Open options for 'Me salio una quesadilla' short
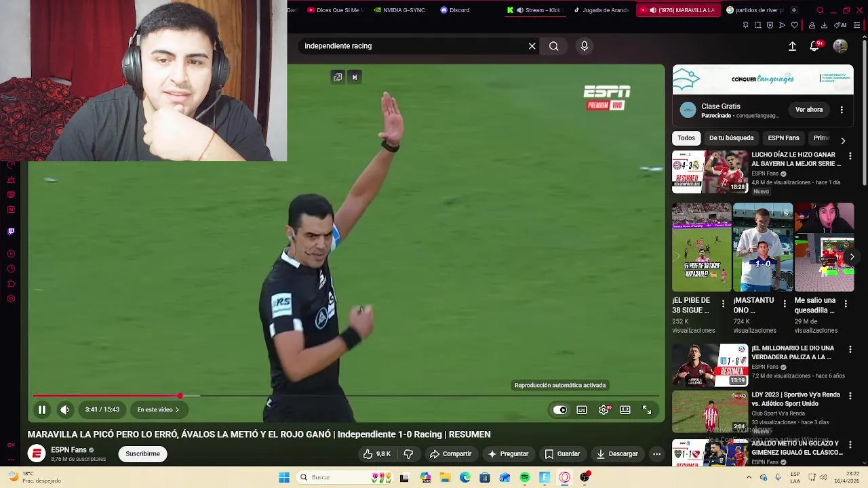 click(846, 304)
